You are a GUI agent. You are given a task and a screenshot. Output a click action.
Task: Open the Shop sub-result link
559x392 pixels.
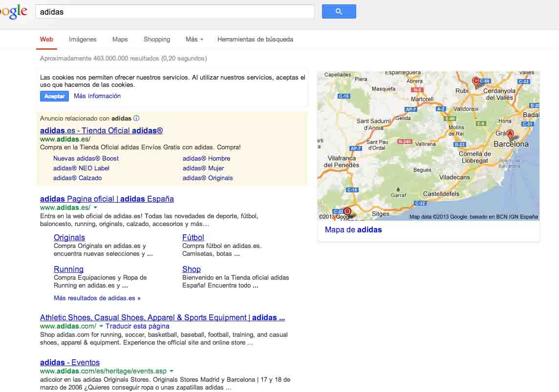[192, 269]
